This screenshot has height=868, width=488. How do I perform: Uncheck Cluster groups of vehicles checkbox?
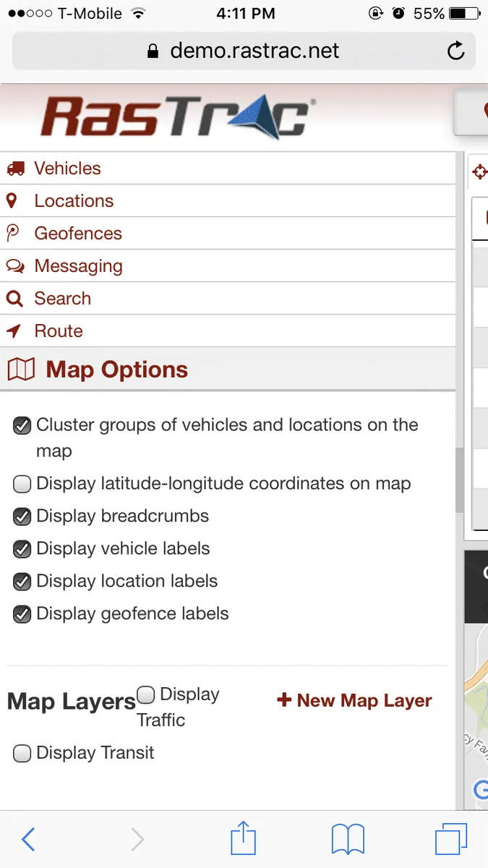(22, 426)
